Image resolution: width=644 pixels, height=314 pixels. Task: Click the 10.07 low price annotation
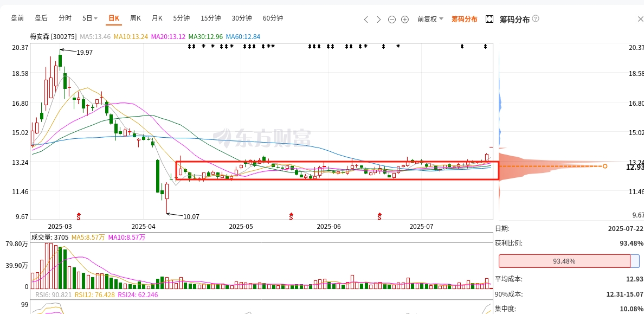[x=191, y=216]
